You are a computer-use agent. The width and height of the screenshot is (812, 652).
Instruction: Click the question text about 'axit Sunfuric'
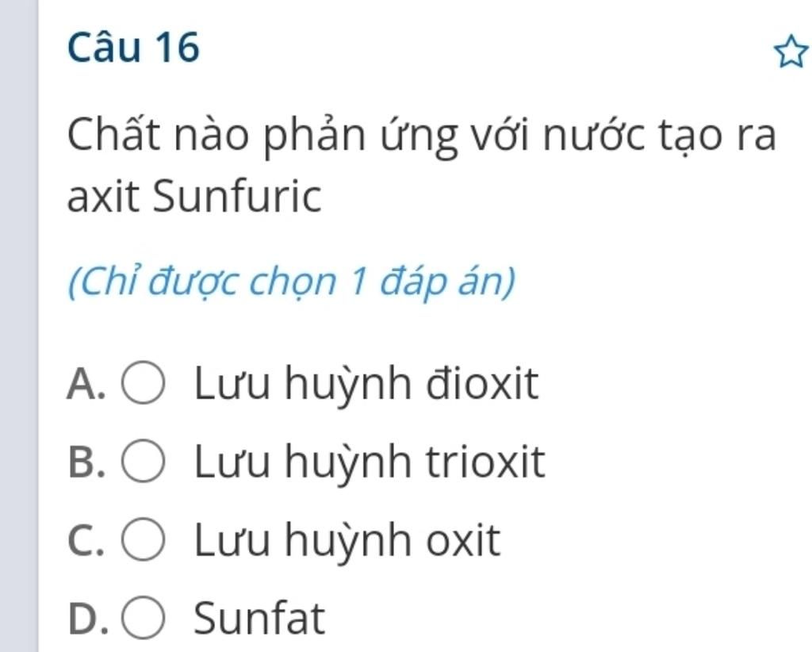[422, 165]
